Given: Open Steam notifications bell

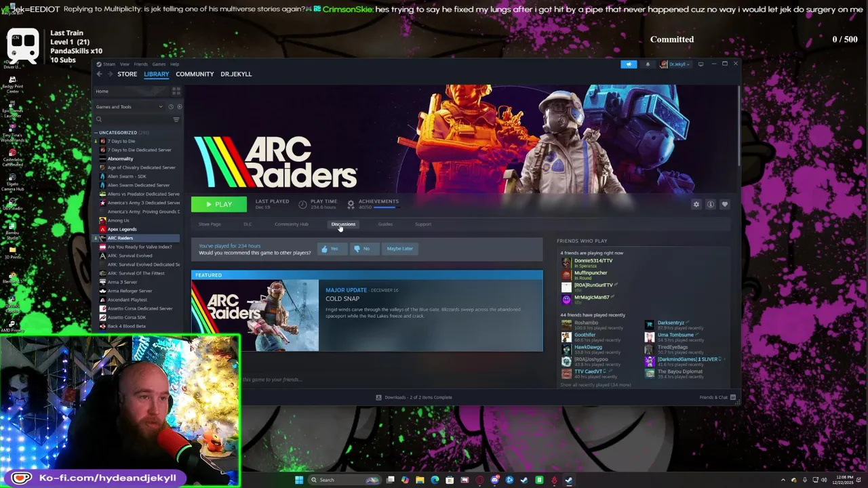Looking at the screenshot, I should pos(648,64).
